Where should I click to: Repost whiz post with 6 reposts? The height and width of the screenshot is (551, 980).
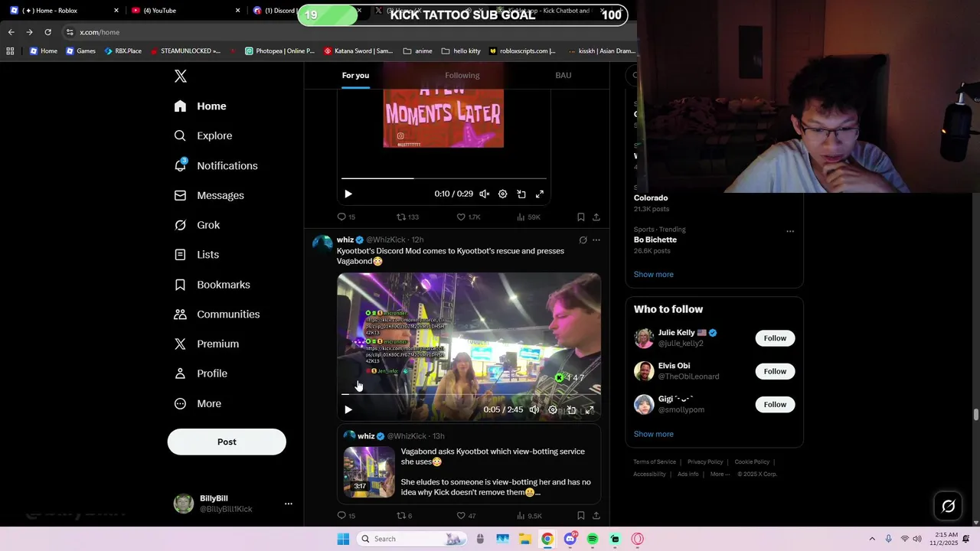coord(404,516)
